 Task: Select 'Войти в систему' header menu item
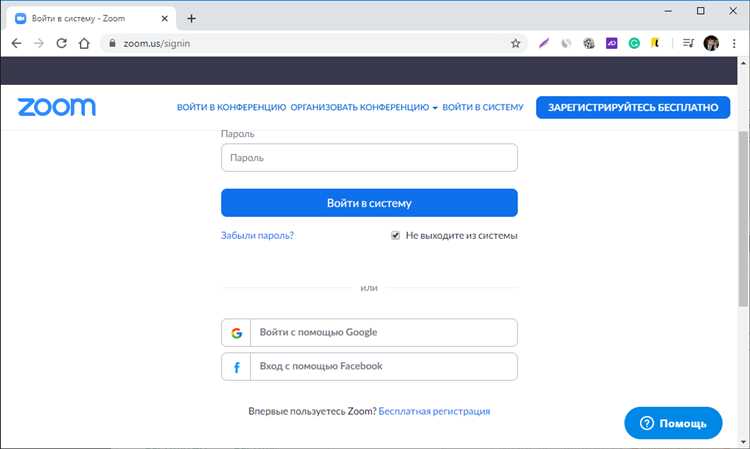[482, 107]
